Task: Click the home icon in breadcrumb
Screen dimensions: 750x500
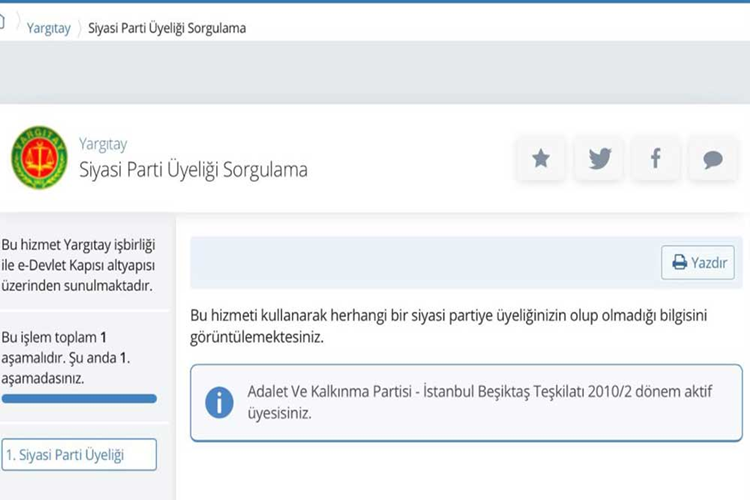Action: 2,22
